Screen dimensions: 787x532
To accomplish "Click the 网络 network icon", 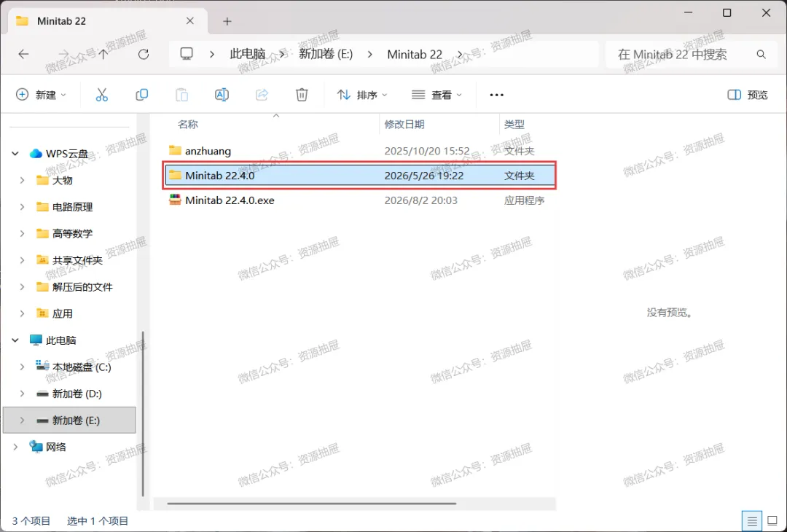I will [36, 446].
